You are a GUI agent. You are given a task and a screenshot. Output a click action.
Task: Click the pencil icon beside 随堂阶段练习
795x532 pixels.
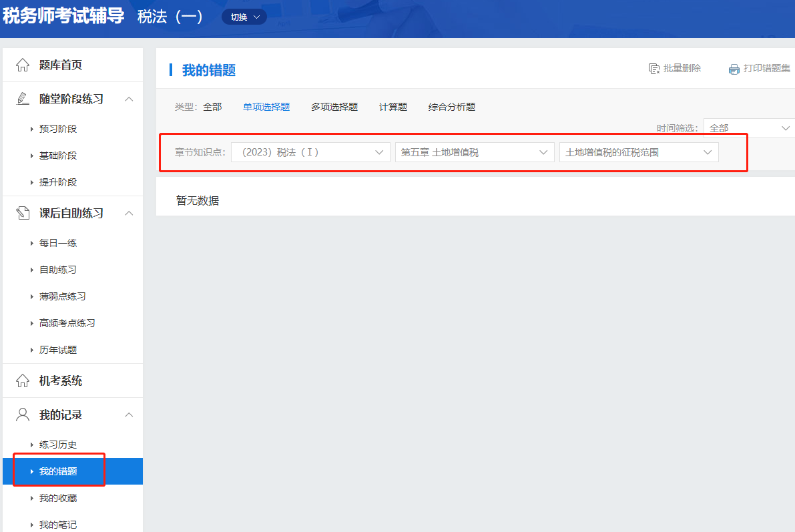coord(23,99)
